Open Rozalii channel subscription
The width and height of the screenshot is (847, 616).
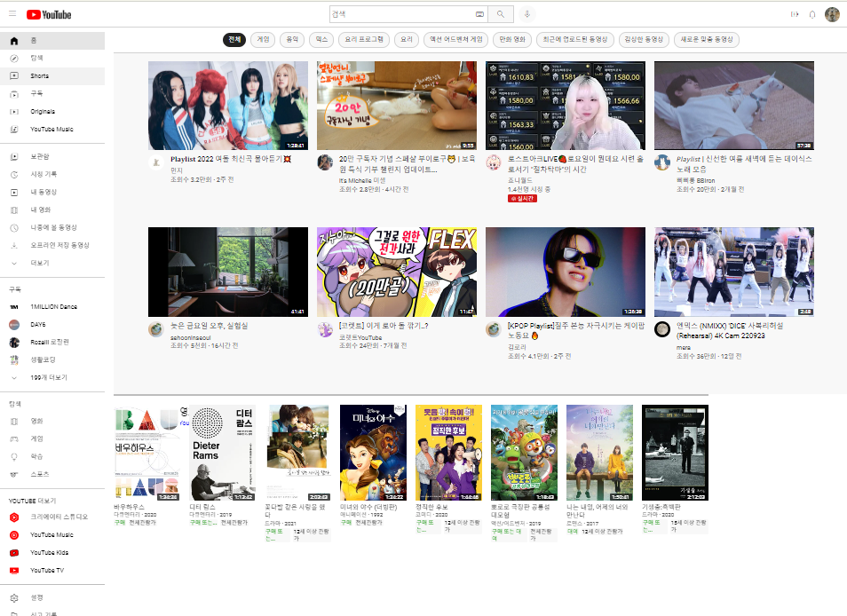click(52, 343)
